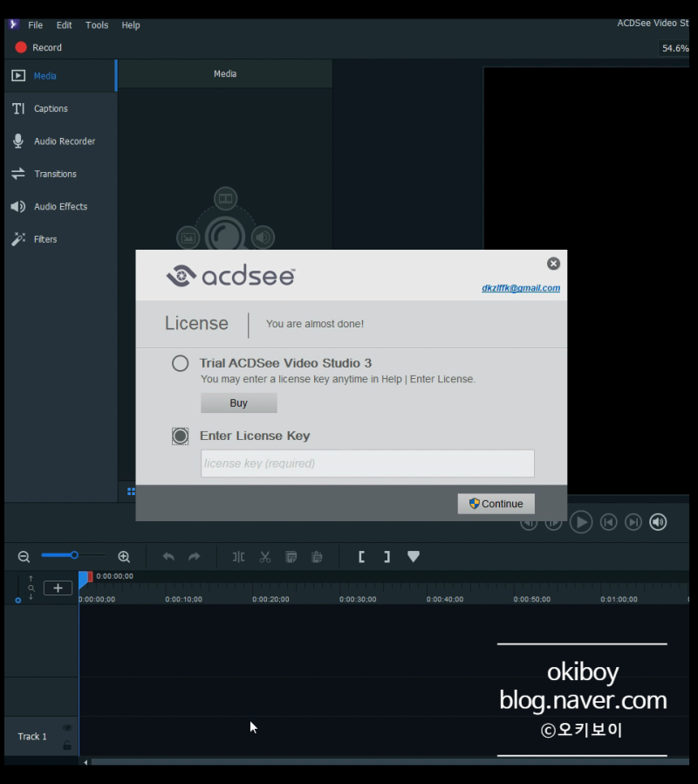Viewport: 698px width, 784px height.
Task: Open the dkzlffk@gmail.com account link
Action: point(521,288)
